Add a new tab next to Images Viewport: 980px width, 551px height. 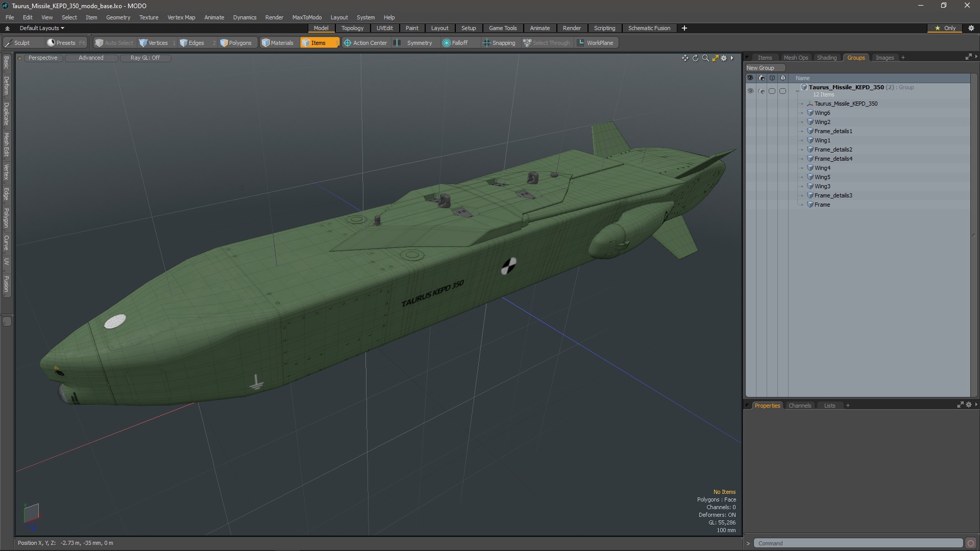click(903, 58)
